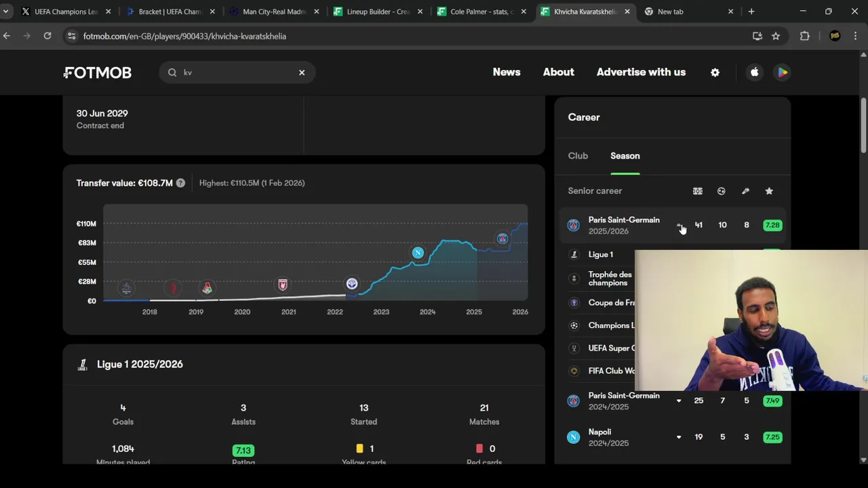Open the Apple App Store icon
Screen dimensions: 868x488
(x=754, y=73)
